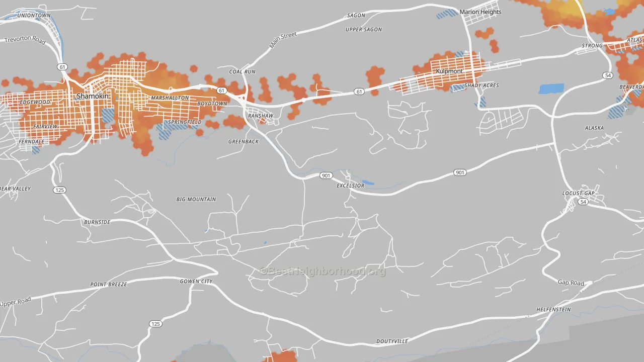Select the Shamokin city label
Viewport: 644px width, 362px height.
93,96
